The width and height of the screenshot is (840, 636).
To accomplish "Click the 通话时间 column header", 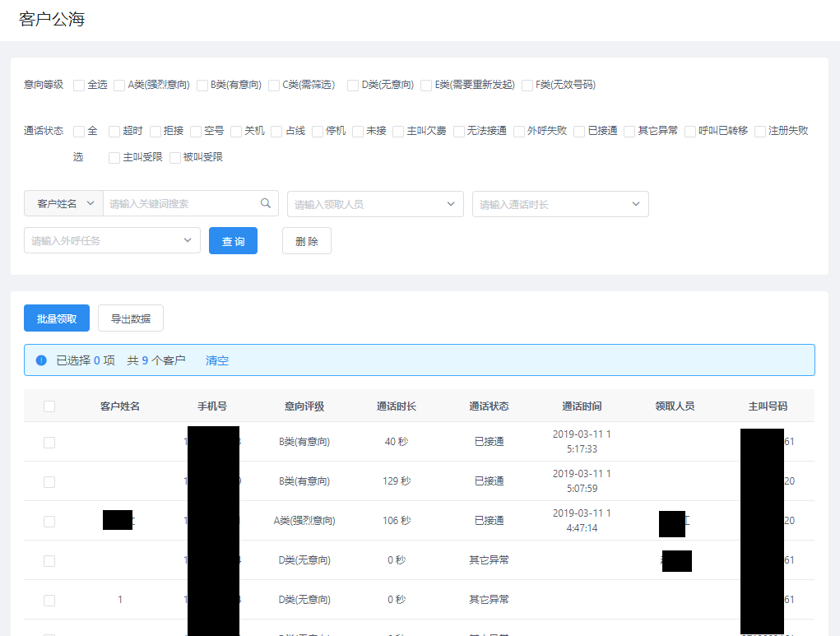I will [582, 406].
